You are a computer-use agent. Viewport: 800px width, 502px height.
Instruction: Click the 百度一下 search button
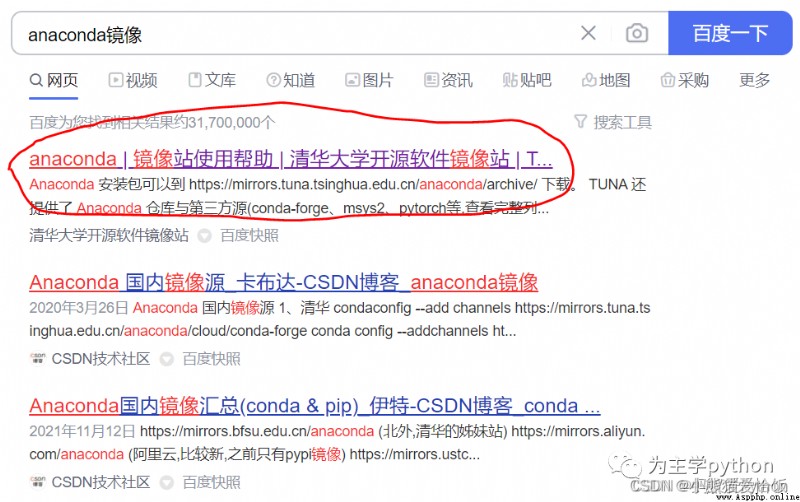click(x=730, y=33)
